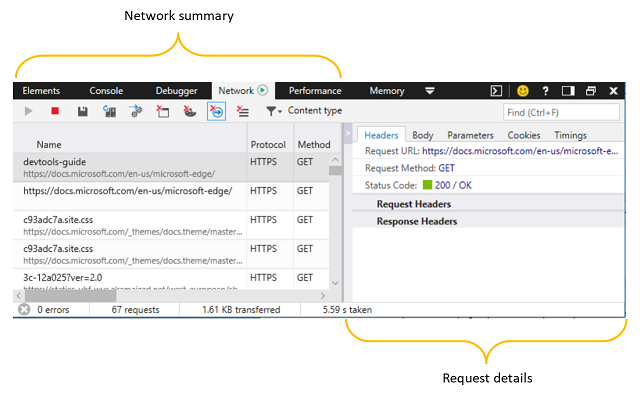This screenshot has height=396, width=640.
Task: Stop network capture with red square
Action: (55, 111)
